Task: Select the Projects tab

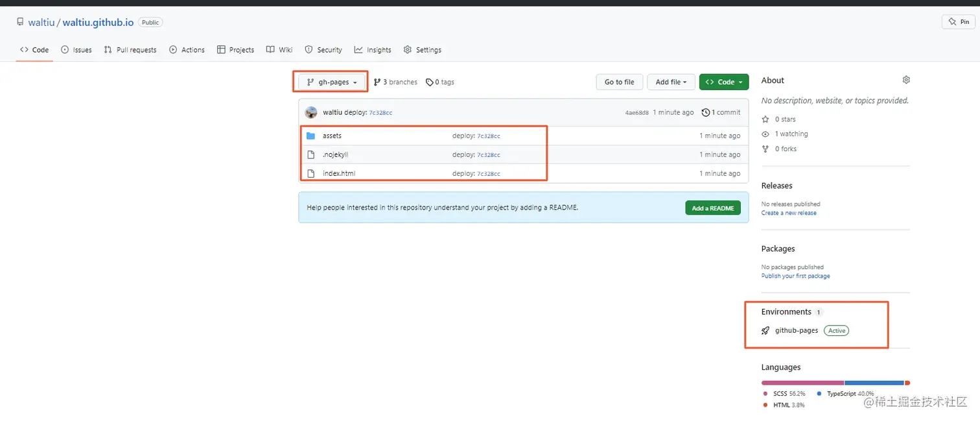Action: (235, 50)
